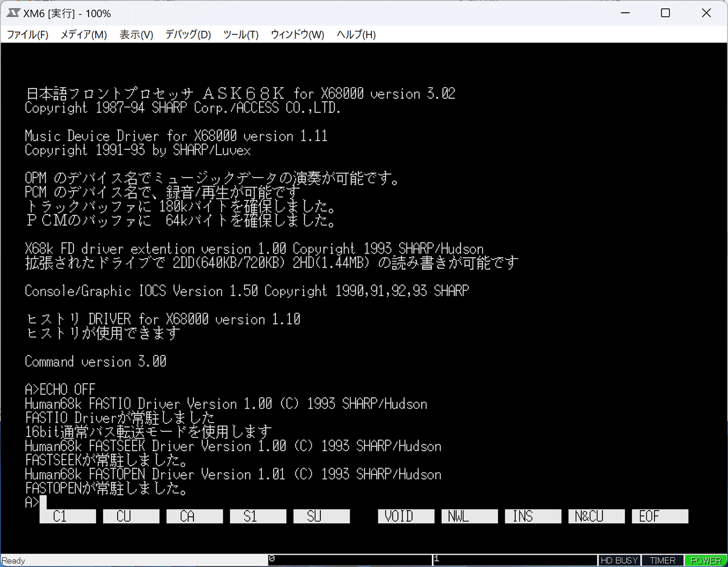Viewport: 728px width, 567px height.
Task: Open the デバッグ(D) menu
Action: point(188,35)
